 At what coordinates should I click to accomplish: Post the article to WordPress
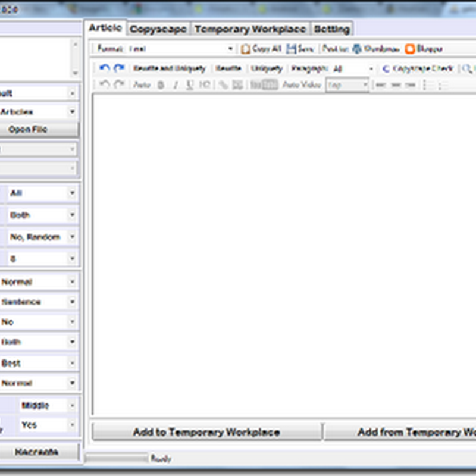[x=377, y=49]
